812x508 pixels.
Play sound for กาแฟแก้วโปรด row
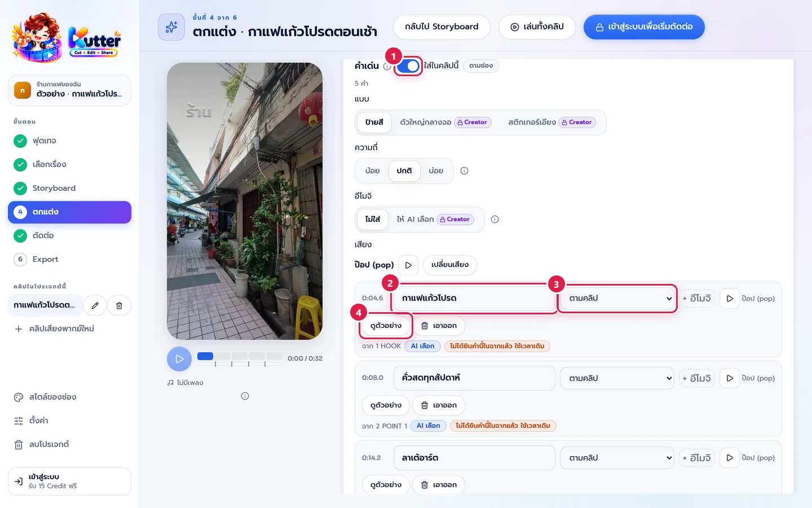click(730, 299)
